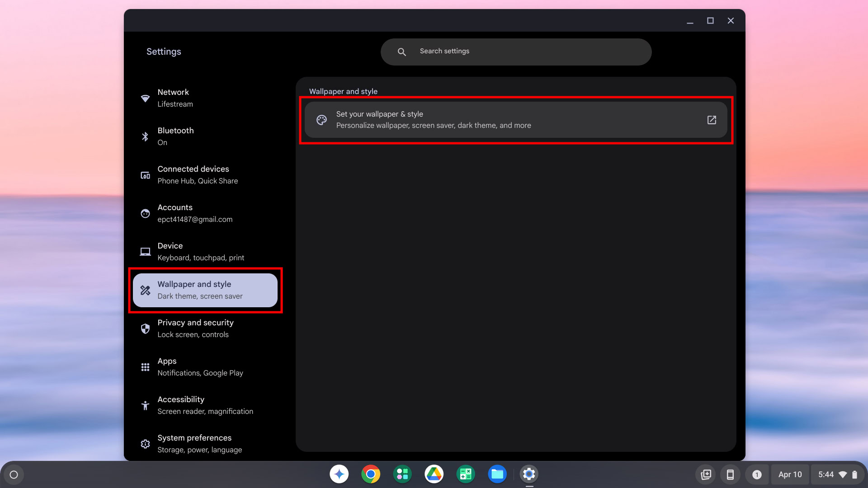
Task: Launch Google Chrome from the shelf
Action: click(371, 474)
